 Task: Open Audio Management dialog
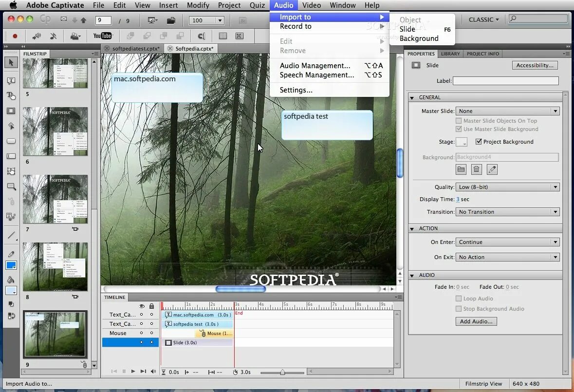[330, 66]
